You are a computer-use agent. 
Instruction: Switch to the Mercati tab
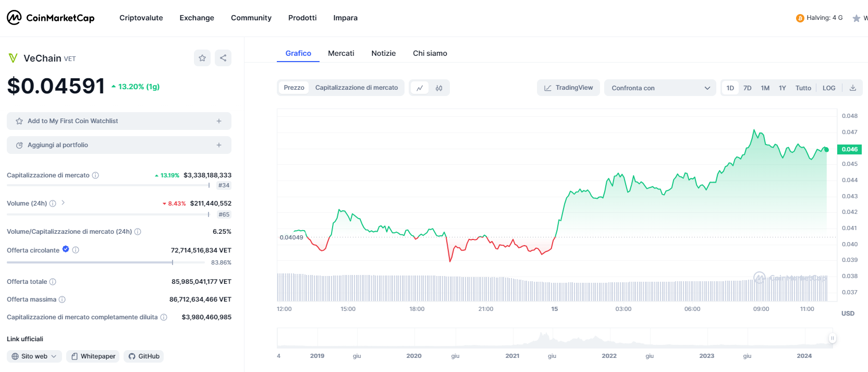(x=341, y=53)
